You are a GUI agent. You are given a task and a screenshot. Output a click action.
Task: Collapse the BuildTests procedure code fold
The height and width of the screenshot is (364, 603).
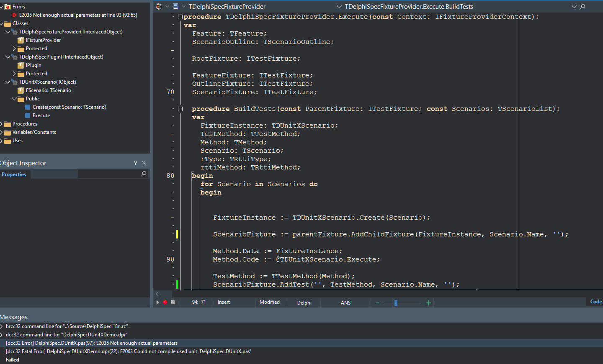point(180,109)
